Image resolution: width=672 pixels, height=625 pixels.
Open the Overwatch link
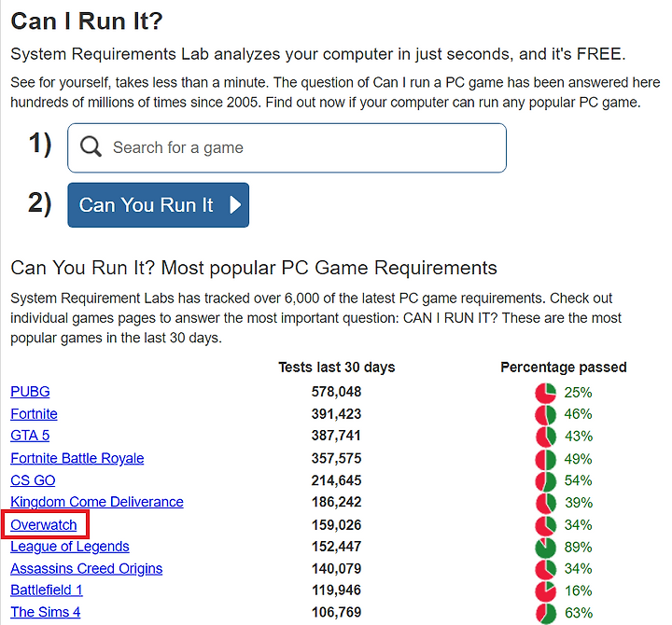pyautogui.click(x=44, y=525)
